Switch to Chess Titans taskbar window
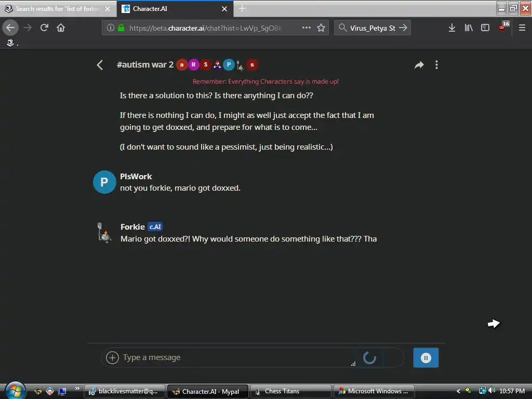The image size is (532, 399). [x=291, y=391]
